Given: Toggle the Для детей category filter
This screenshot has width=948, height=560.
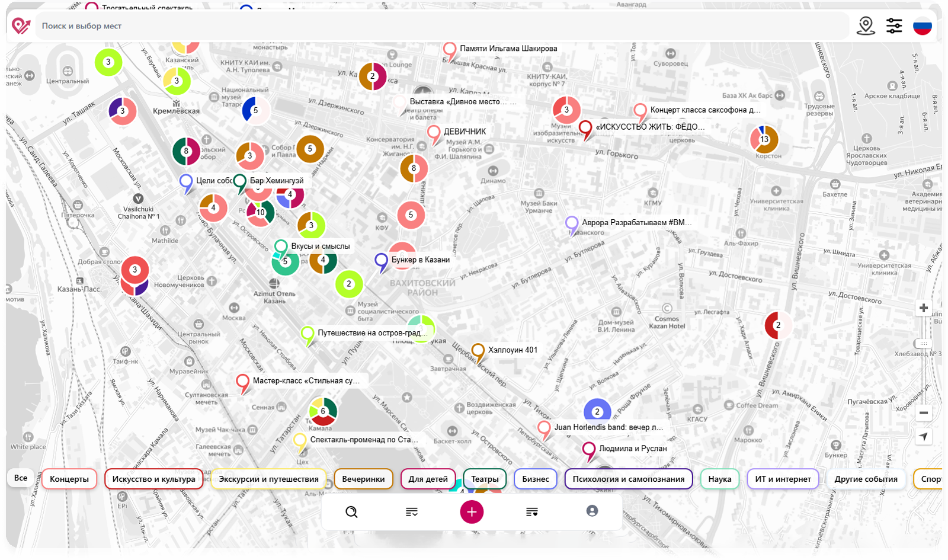Looking at the screenshot, I should tap(428, 479).
